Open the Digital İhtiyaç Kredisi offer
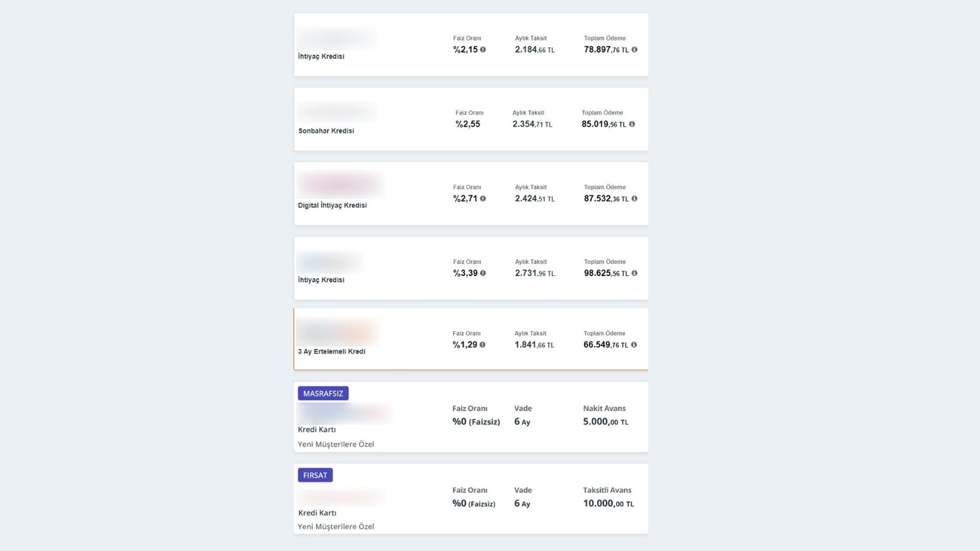This screenshot has width=980, height=551. click(471, 193)
